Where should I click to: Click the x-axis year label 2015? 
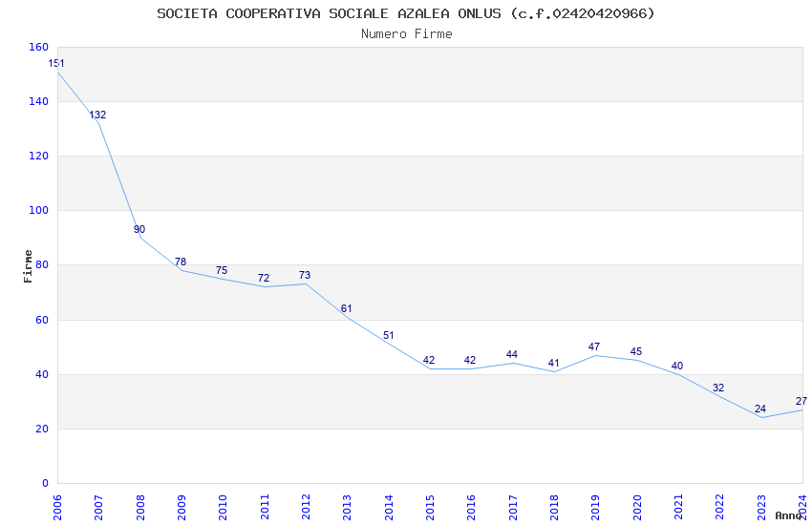coord(430,507)
